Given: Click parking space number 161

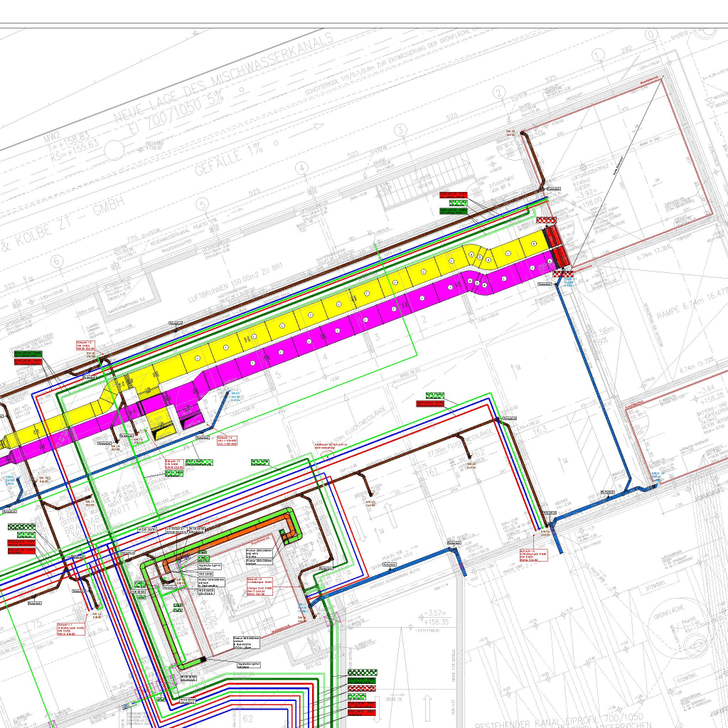Looking at the screenshot, I should tap(432, 472).
